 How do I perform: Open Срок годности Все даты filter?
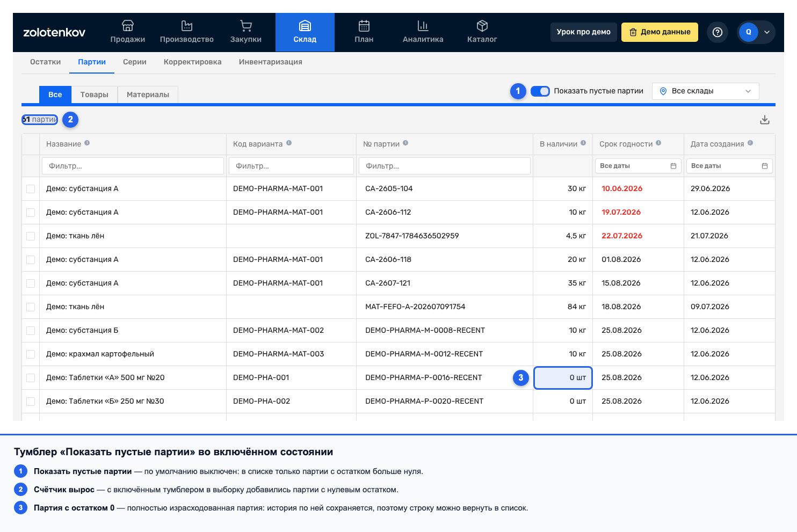[638, 166]
